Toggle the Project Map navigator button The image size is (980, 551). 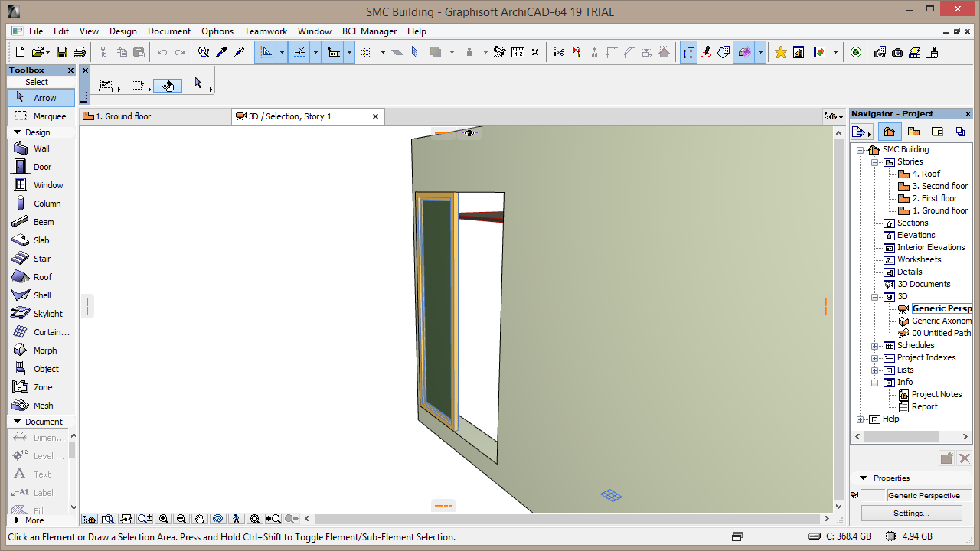coord(889,132)
